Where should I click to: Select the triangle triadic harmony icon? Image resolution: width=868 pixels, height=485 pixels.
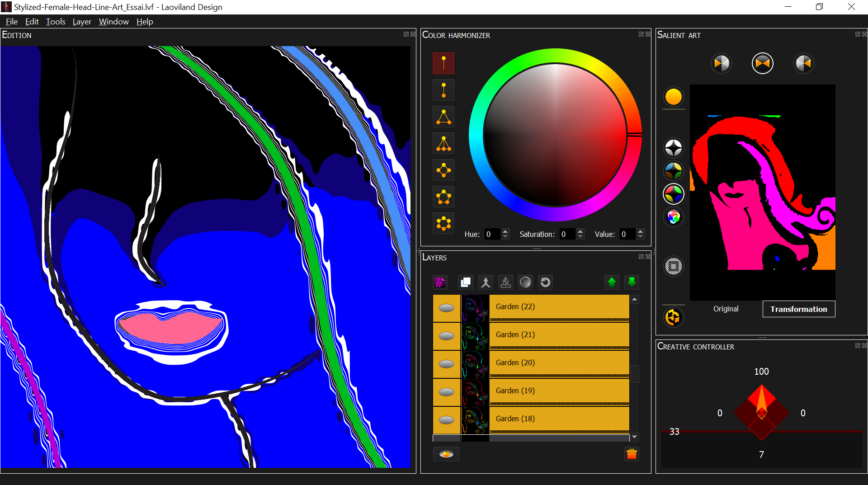coord(443,117)
